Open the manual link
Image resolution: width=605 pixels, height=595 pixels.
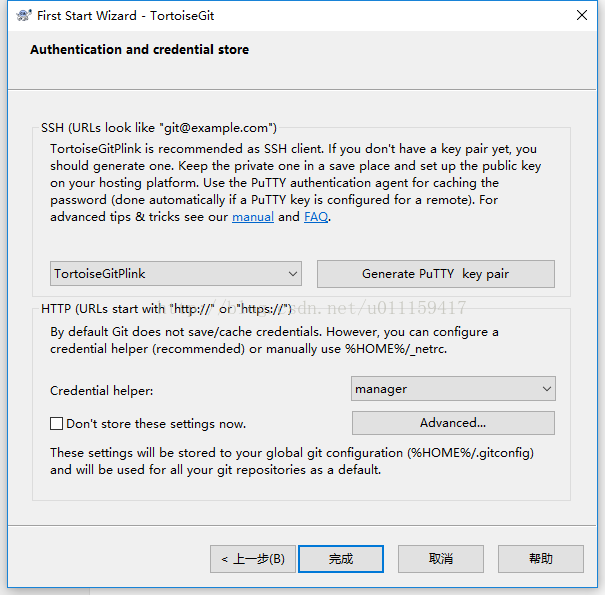(x=252, y=216)
